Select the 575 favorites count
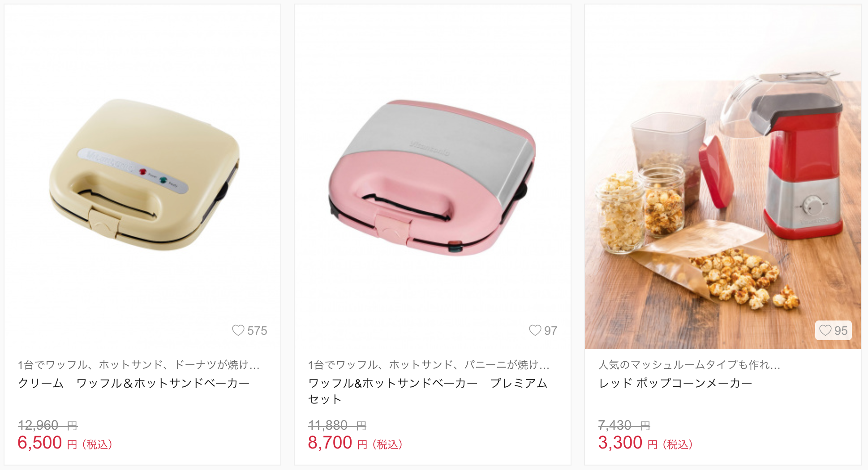Viewport: 868px width, 470px height. tap(257, 331)
